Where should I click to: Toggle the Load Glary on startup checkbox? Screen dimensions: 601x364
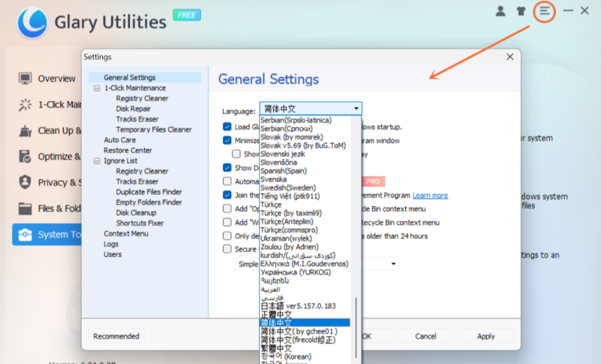[227, 127]
